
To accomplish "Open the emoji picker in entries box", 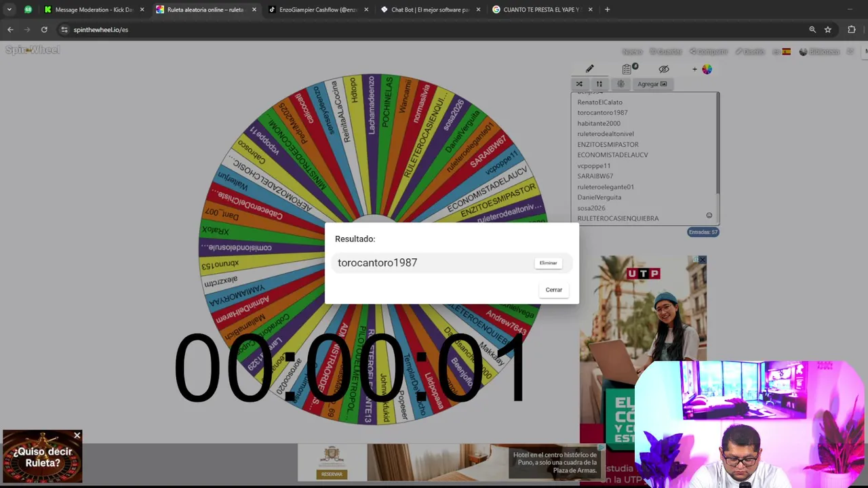I will (709, 216).
